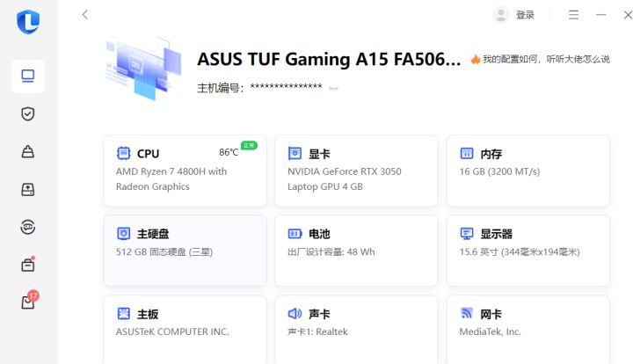The image size is (633, 364).
Task: Click MediaTek, Inc. text
Action: point(490,331)
